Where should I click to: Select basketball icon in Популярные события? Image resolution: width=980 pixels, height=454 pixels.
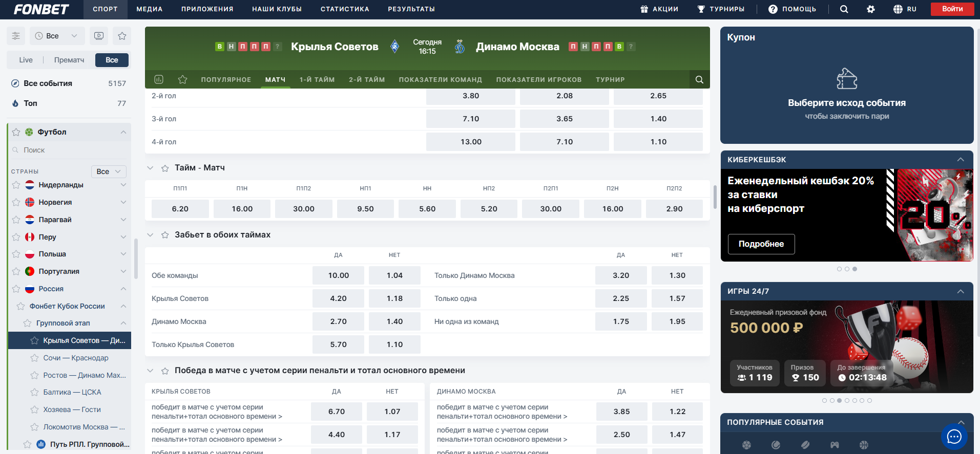(x=864, y=445)
